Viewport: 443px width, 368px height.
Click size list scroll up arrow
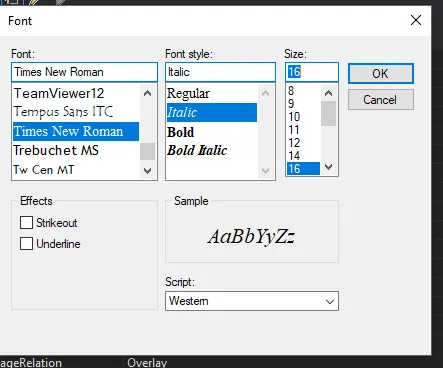point(329,93)
